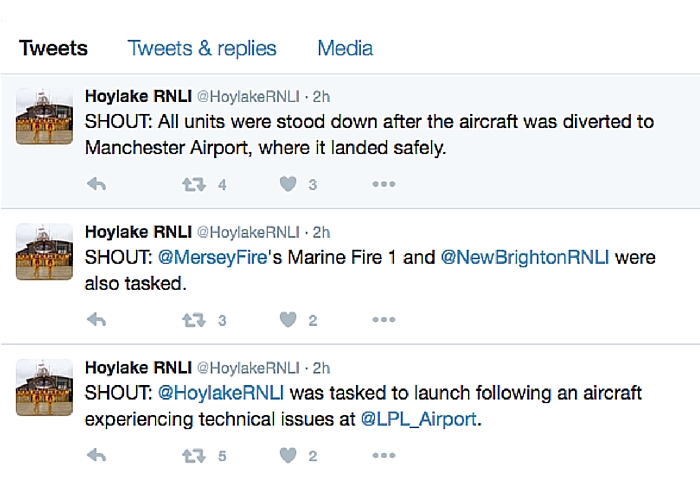This screenshot has width=700, height=500.
Task: Open the @HoylakeRNLI mention in bottom tweet
Action: coord(221,393)
